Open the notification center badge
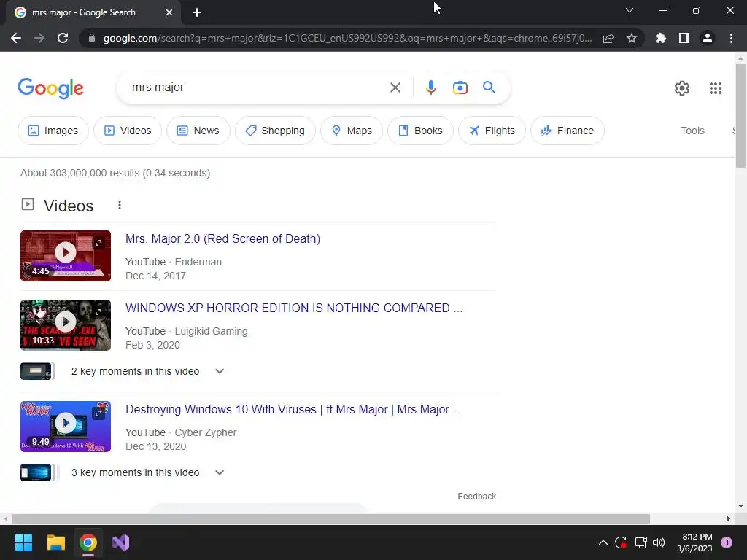This screenshot has height=560, width=747. (726, 542)
